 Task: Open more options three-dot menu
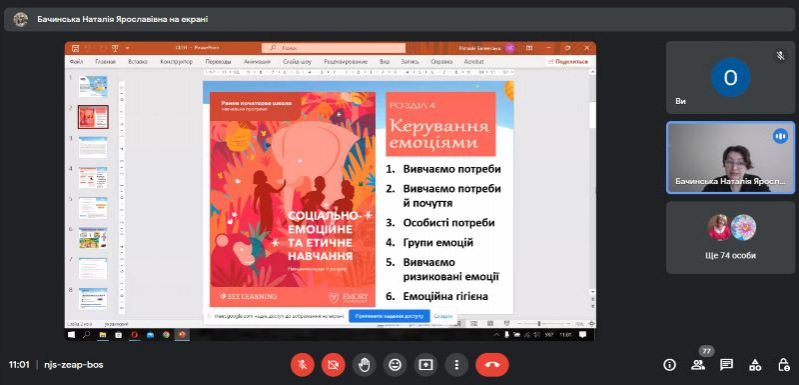tap(457, 365)
